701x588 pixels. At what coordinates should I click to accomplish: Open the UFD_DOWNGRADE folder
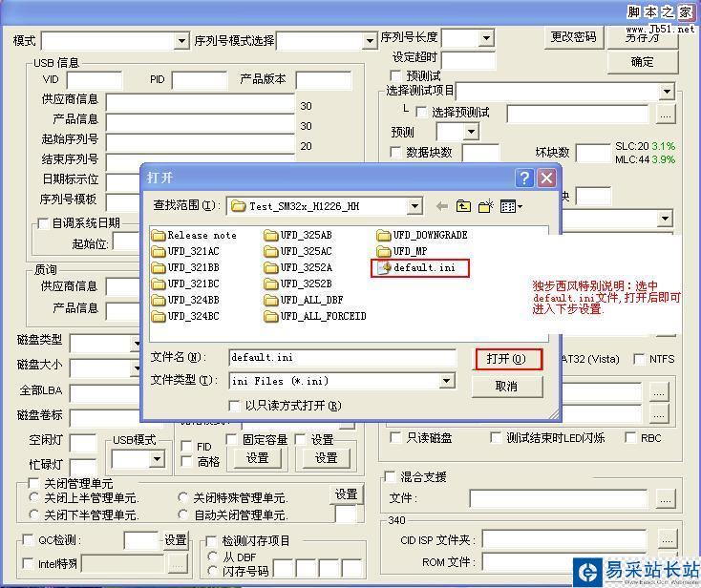point(422,235)
